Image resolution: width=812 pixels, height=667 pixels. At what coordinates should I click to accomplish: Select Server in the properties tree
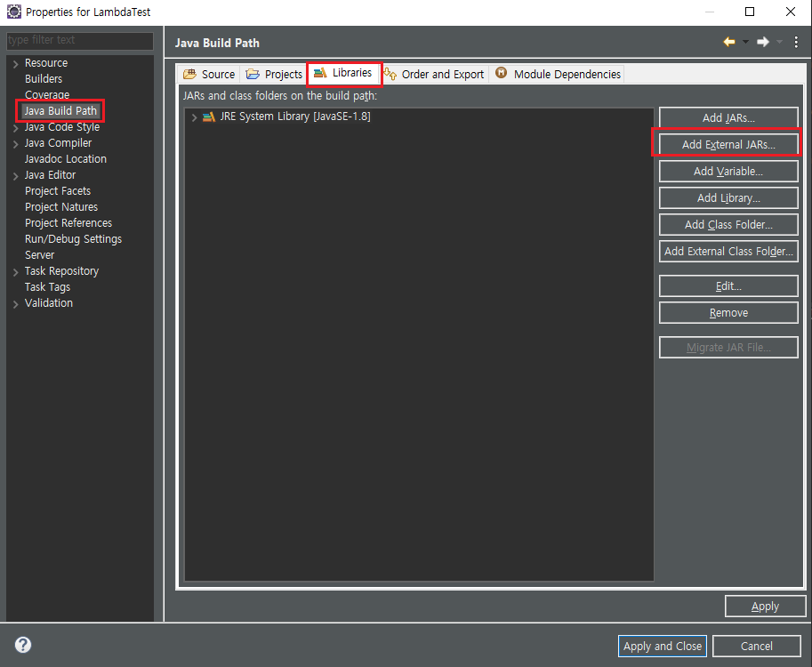[39, 255]
